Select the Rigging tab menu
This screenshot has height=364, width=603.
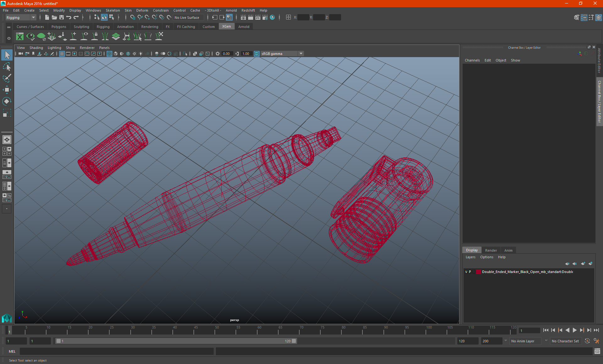coord(102,27)
